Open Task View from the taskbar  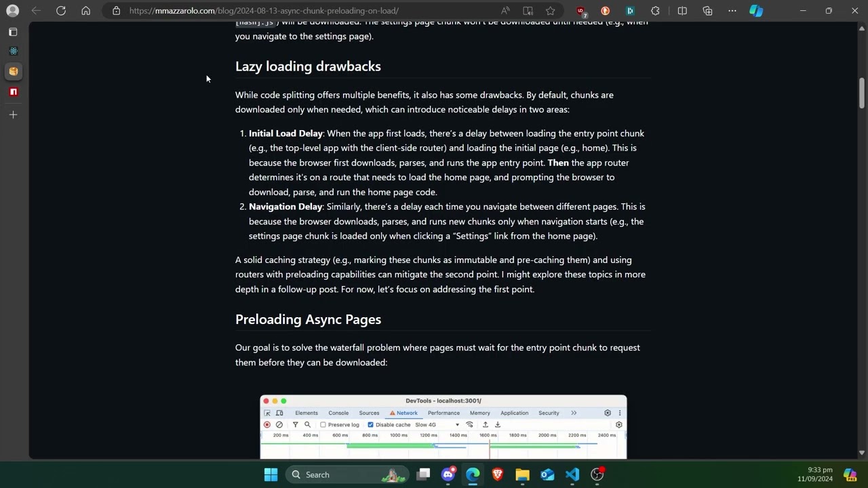(423, 474)
